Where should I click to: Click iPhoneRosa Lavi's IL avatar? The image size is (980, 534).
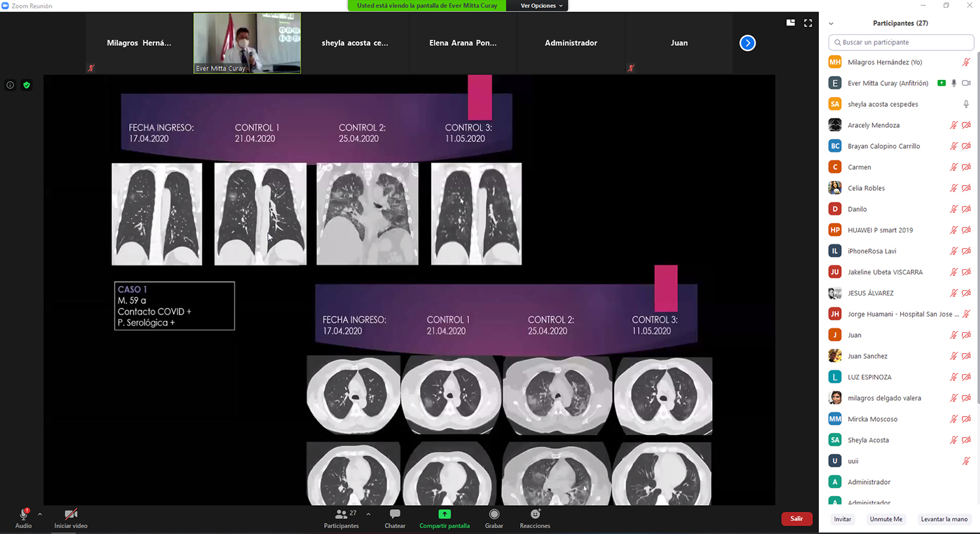[835, 251]
